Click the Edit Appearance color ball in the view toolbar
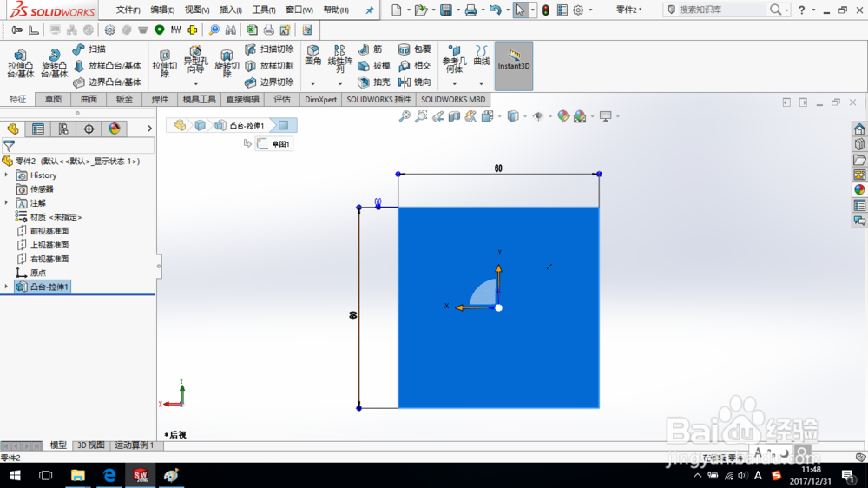 point(563,115)
